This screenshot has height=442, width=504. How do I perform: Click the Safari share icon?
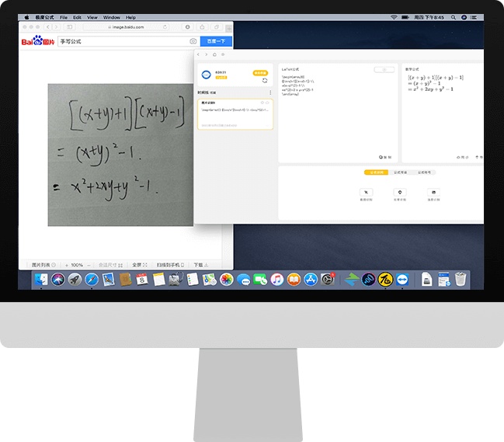pyautogui.click(x=202, y=27)
